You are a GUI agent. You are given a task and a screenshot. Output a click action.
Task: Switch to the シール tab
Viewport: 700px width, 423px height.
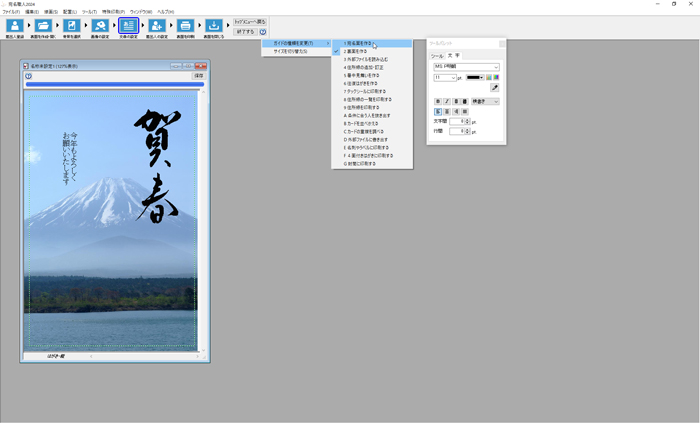(x=437, y=56)
